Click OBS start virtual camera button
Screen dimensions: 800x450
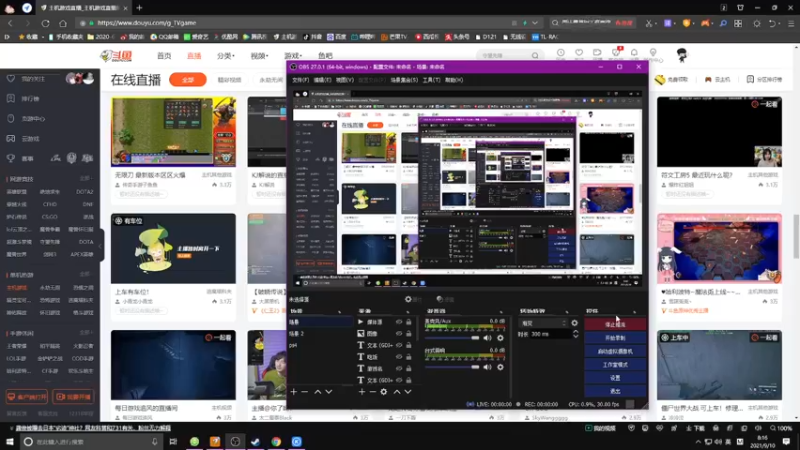pos(615,351)
